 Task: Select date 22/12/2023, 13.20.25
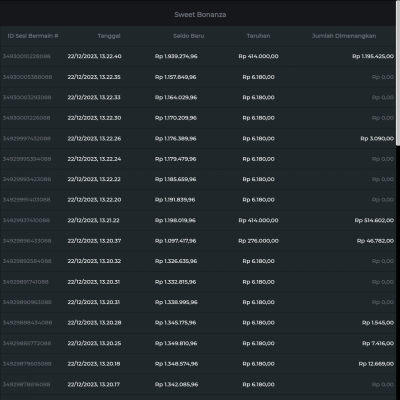pos(94,343)
